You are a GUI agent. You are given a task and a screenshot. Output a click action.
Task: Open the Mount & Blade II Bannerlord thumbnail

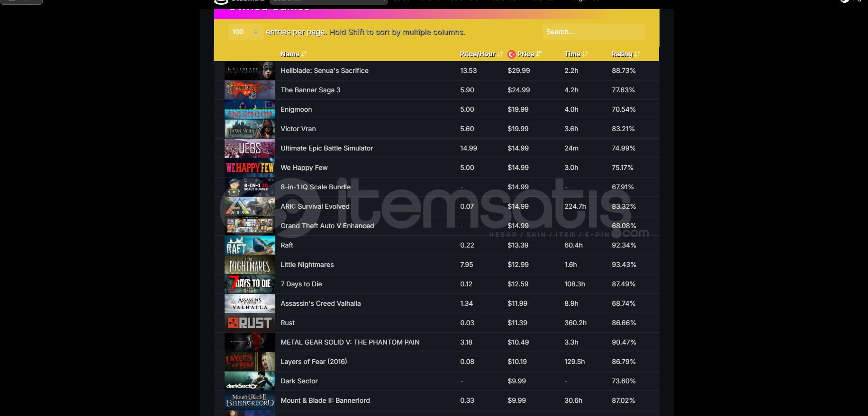(x=250, y=400)
